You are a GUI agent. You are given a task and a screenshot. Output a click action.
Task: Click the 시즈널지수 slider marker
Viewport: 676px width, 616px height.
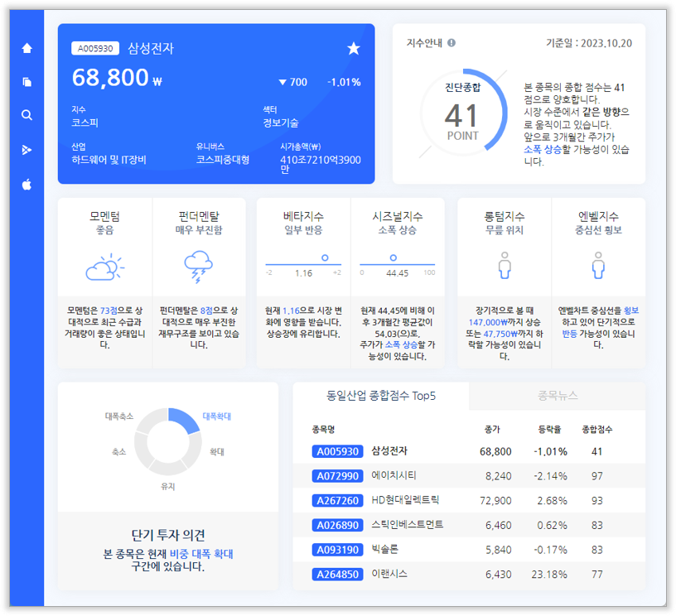(x=394, y=257)
